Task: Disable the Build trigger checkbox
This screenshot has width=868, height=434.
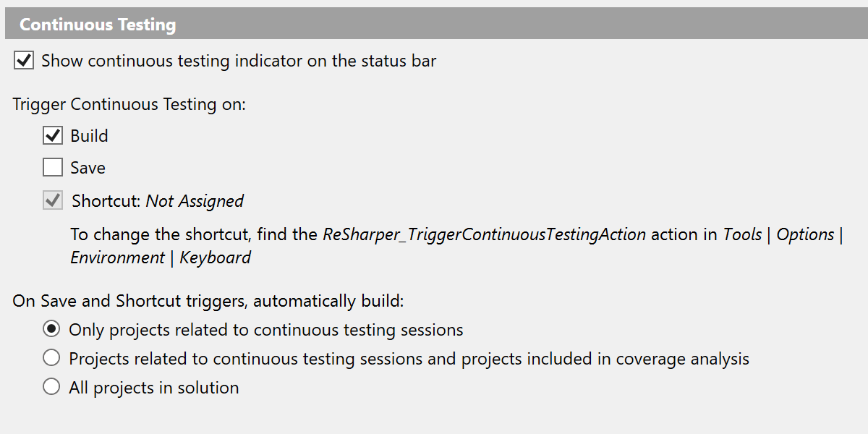Action: [x=53, y=136]
